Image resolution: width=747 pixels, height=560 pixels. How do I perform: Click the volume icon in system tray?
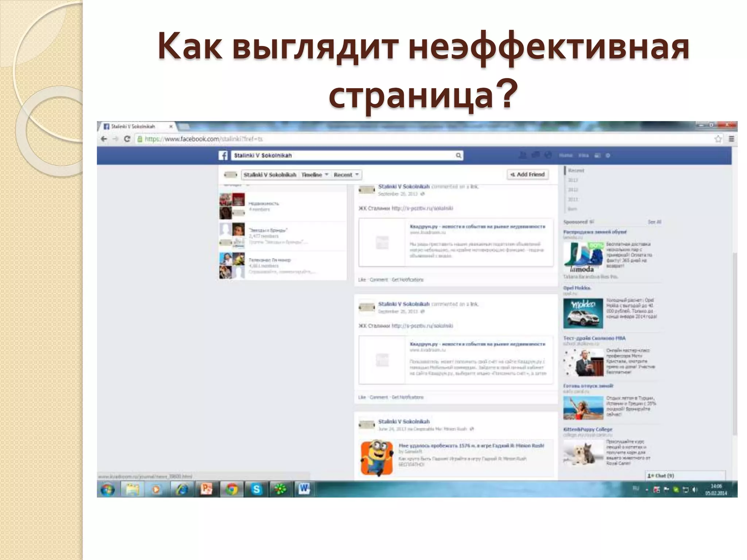tap(695, 490)
